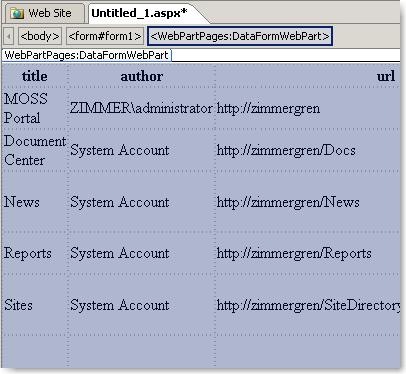The width and height of the screenshot is (406, 374).
Task: Select the Reports title cell
Action: pos(35,253)
